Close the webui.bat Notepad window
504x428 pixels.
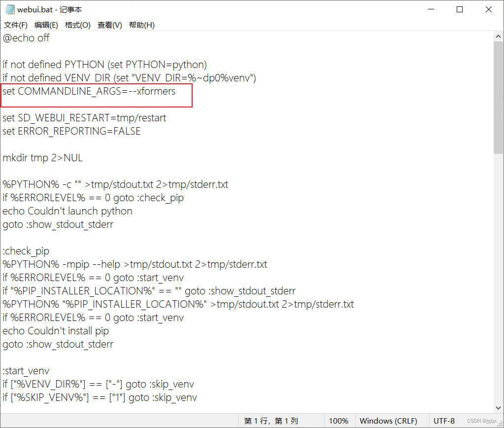point(489,9)
